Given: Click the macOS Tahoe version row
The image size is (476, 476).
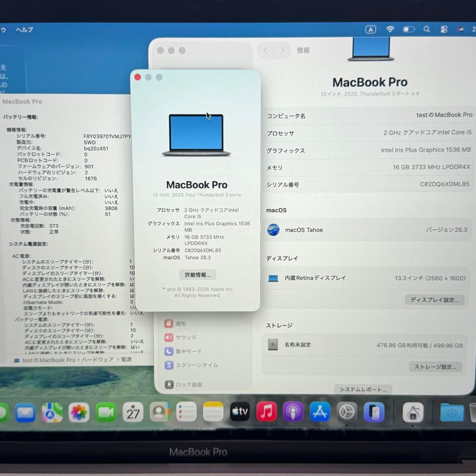Looking at the screenshot, I should [x=367, y=230].
